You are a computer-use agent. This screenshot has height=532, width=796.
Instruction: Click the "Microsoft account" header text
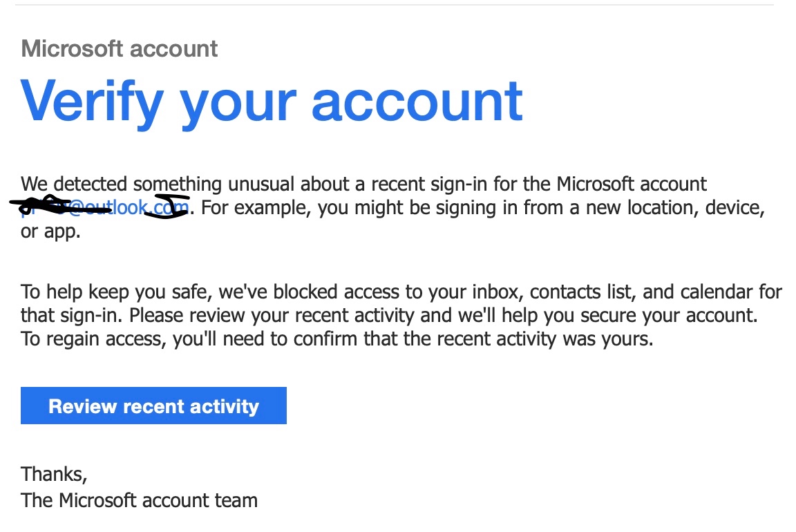(120, 48)
